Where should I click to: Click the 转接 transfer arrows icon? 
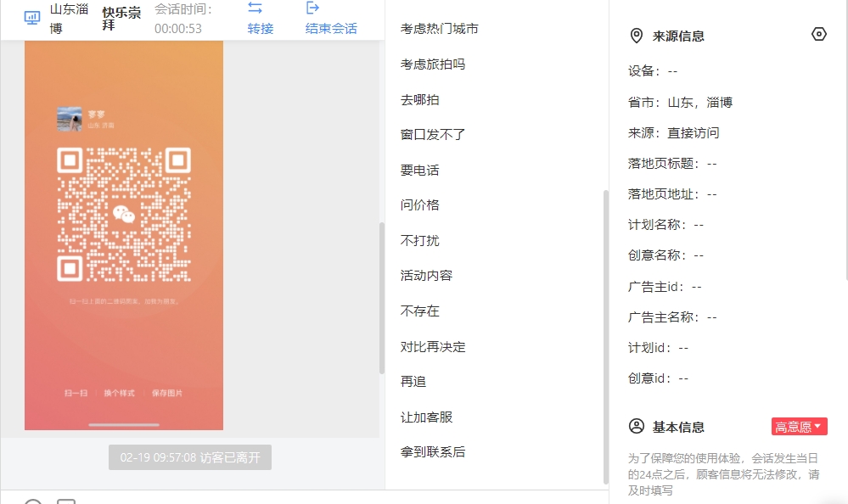255,8
